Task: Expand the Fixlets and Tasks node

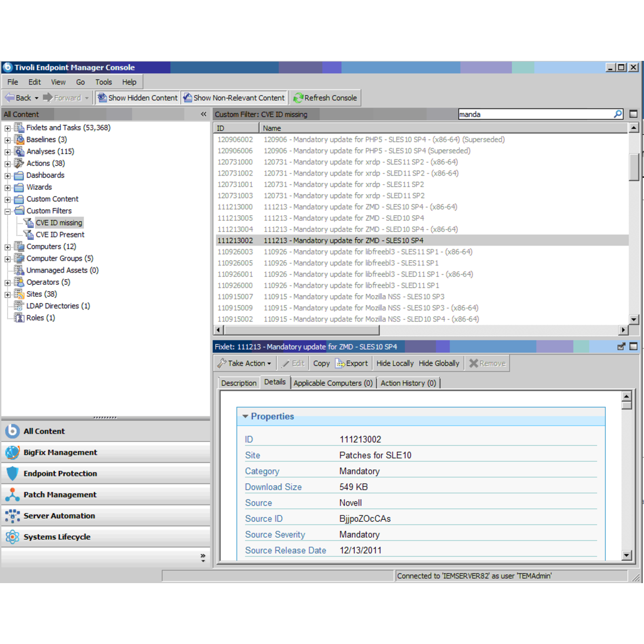Action: pyautogui.click(x=8, y=128)
